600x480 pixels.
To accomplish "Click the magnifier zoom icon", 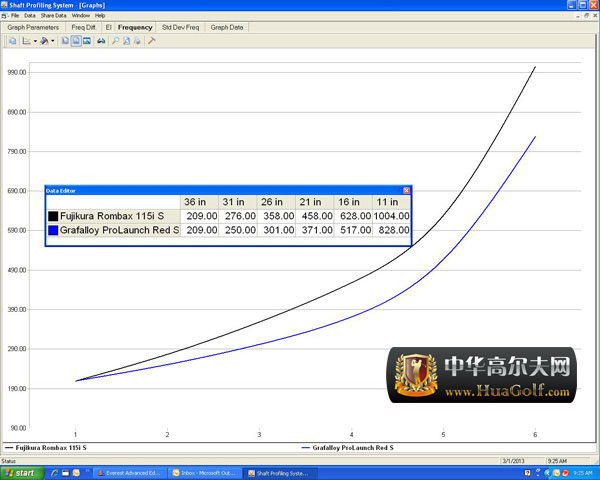I will pos(115,41).
